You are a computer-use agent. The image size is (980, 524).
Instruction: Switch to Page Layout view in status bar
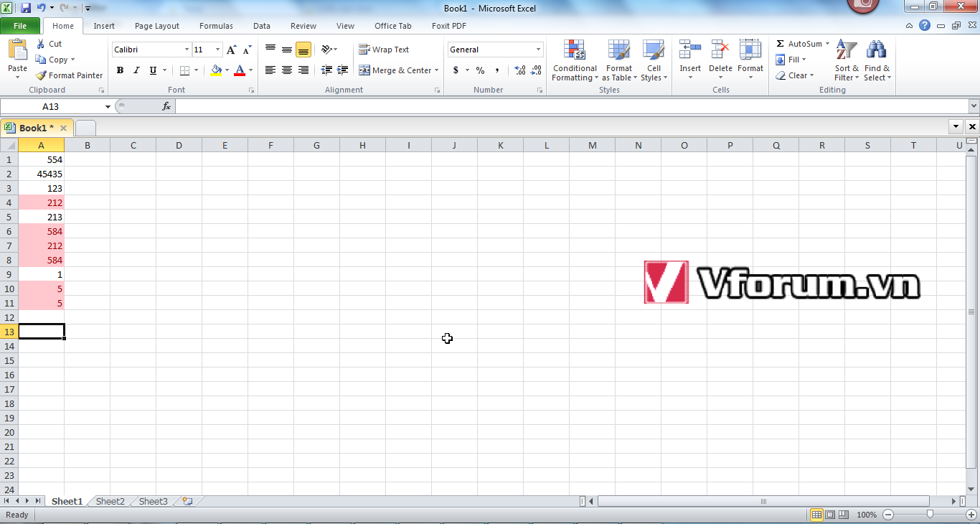[830, 515]
